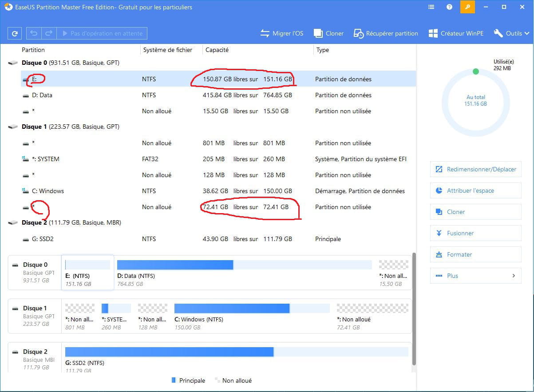The image size is (534, 392).
Task: Click 'Principale' type text for G: SSD2
Action: (328, 239)
